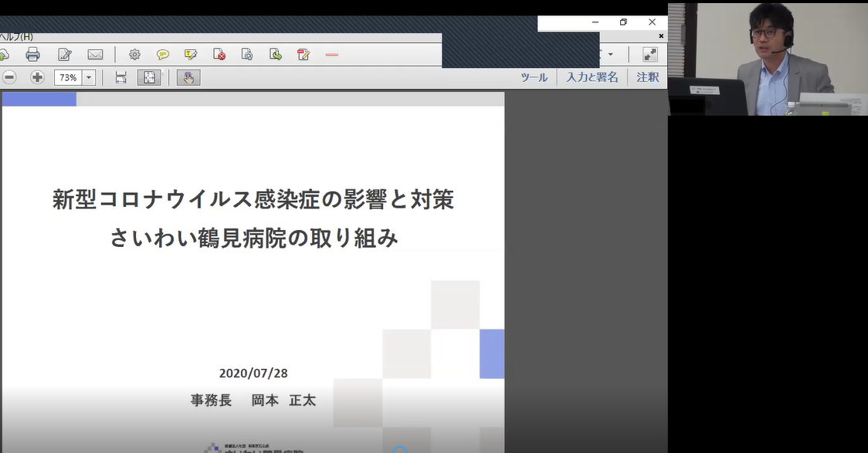Open the 注釈 panel

pyautogui.click(x=648, y=77)
